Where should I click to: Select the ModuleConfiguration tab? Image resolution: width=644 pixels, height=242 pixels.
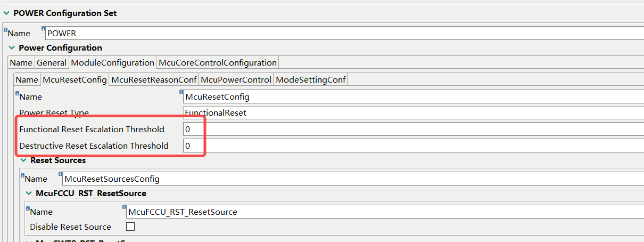click(112, 63)
